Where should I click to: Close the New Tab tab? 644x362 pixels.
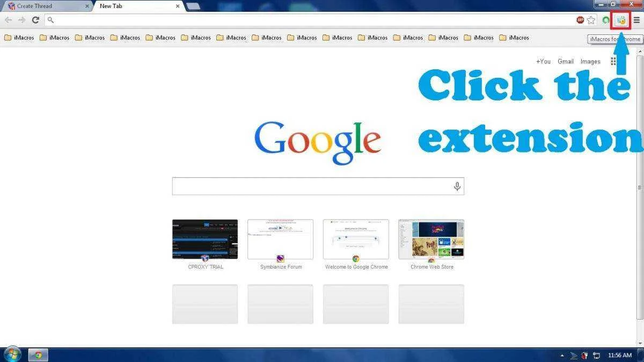click(178, 6)
